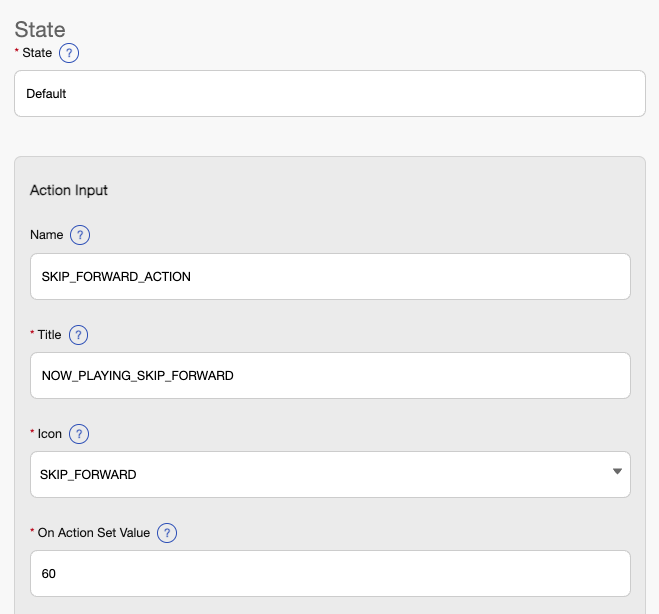Click the On Action Set Value label text
The width and height of the screenshot is (659, 614).
click(x=94, y=533)
